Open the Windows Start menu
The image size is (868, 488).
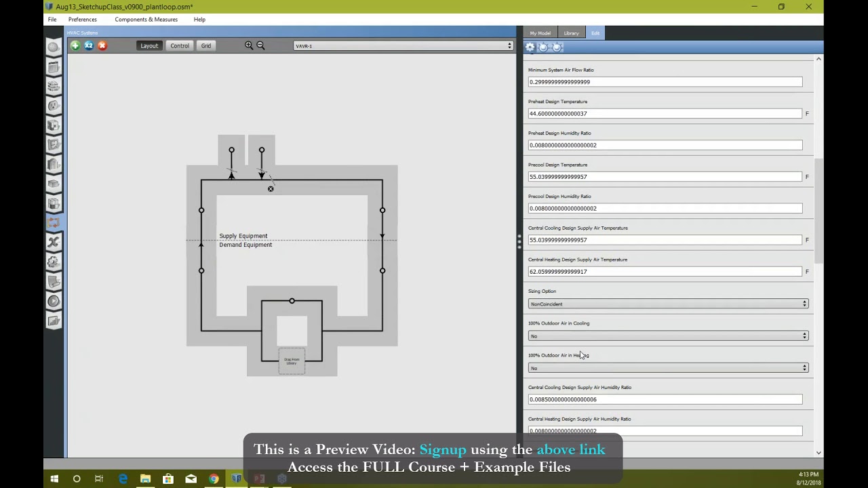[54, 479]
